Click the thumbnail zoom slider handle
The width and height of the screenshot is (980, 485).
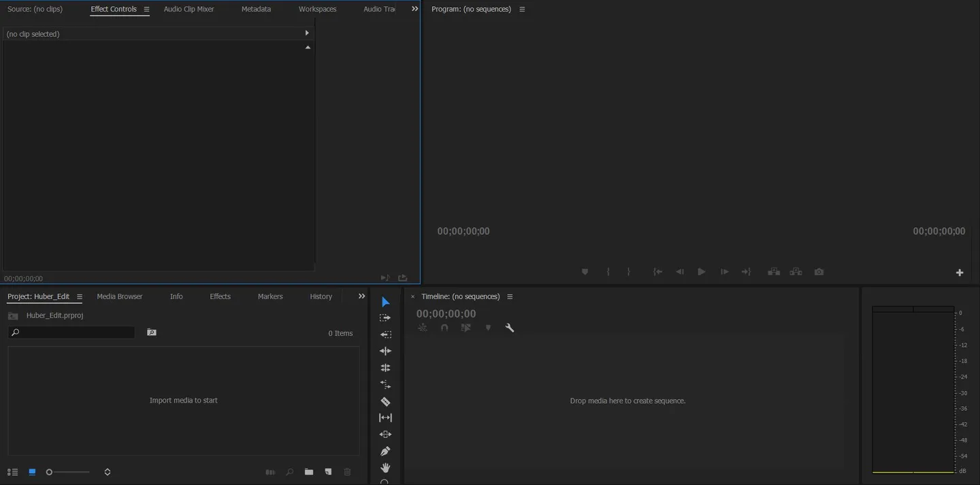click(x=49, y=472)
